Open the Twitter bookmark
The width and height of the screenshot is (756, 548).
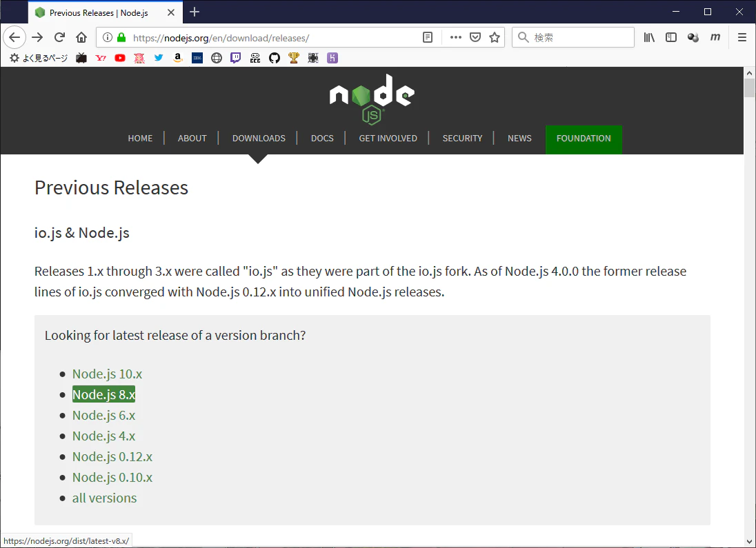click(159, 58)
